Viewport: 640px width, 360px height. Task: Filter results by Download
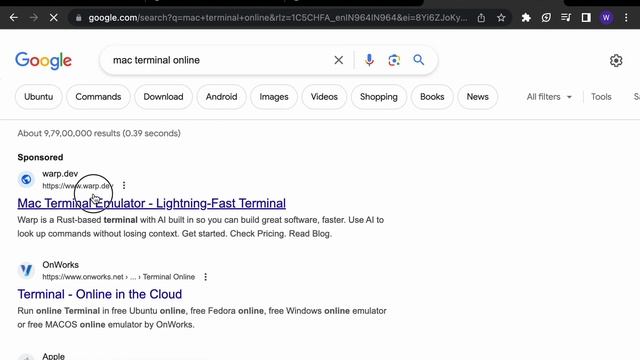163,97
